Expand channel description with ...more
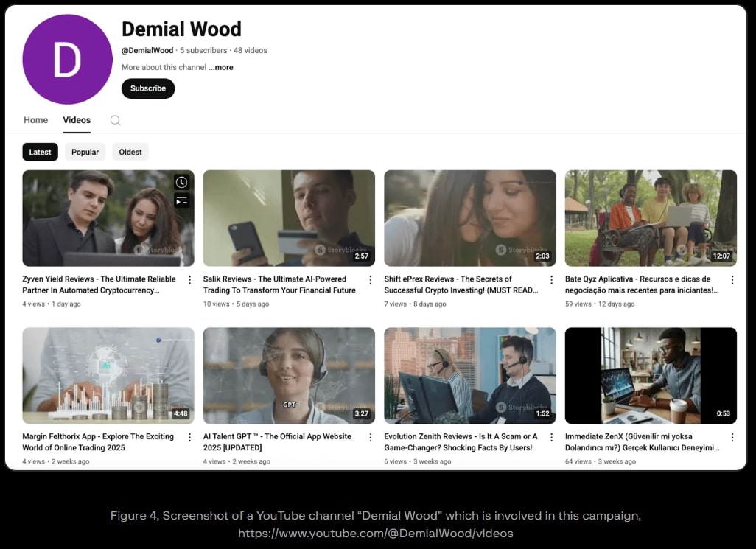 click(221, 67)
